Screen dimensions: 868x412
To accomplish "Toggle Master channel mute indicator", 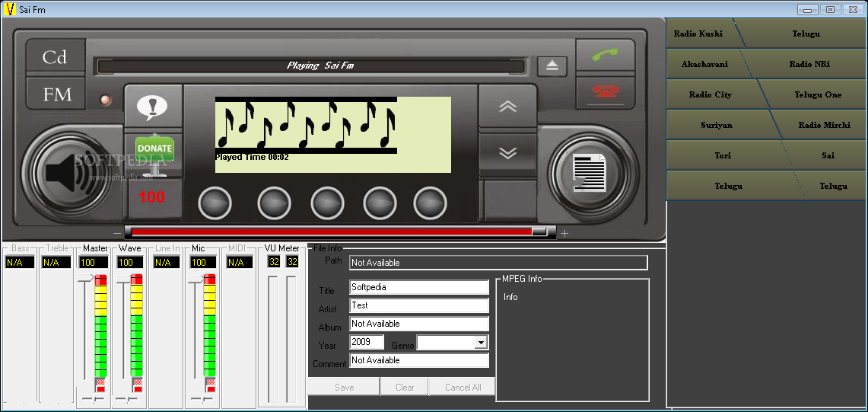I will point(100,385).
